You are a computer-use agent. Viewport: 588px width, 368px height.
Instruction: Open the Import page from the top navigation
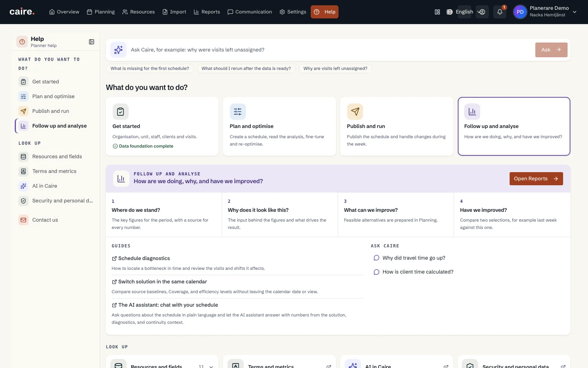click(174, 12)
